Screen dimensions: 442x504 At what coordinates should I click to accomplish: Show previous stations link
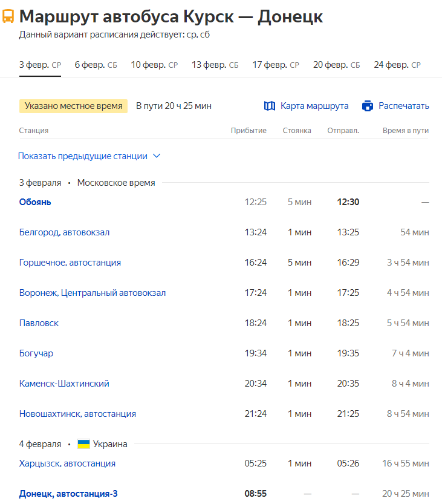(83, 156)
